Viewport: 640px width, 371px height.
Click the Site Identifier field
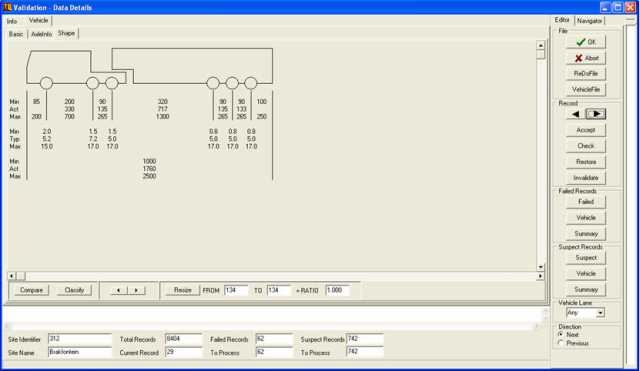[80, 339]
